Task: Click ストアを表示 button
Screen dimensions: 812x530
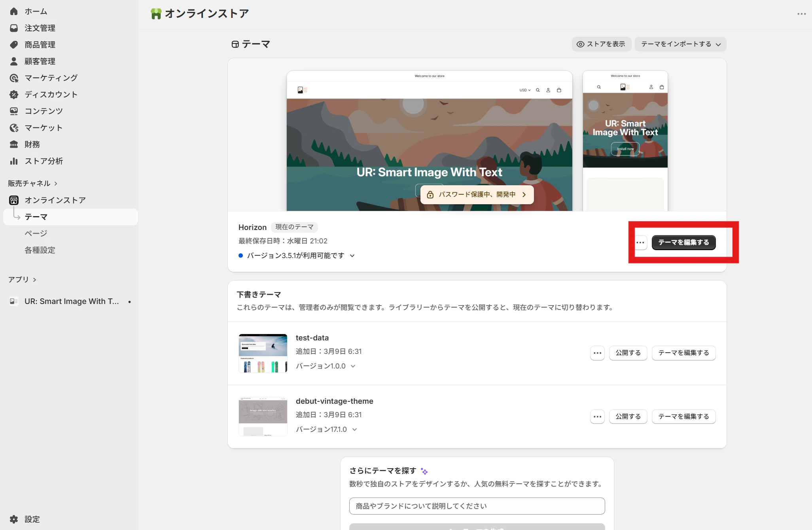Action: coord(601,44)
